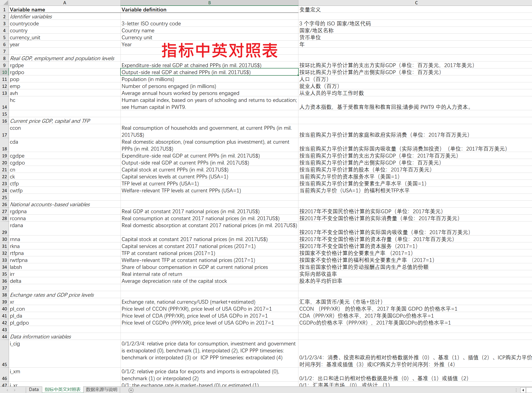
Task: Open the 数据来源与说明 sheet tab
Action: click(x=102, y=389)
